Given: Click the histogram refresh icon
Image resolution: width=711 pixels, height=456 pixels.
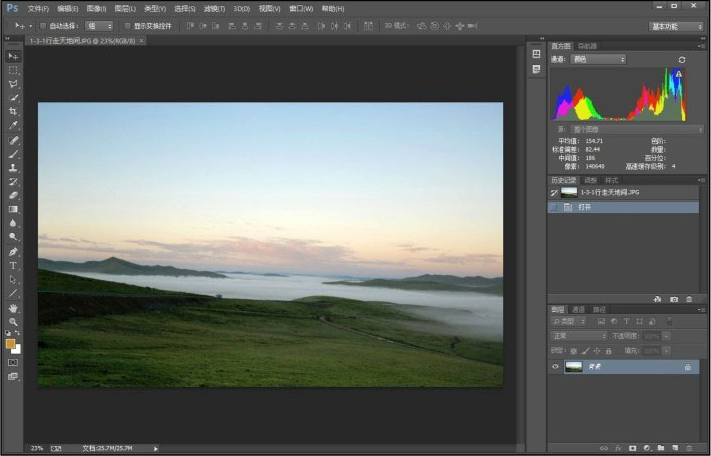Looking at the screenshot, I should pos(682,60).
